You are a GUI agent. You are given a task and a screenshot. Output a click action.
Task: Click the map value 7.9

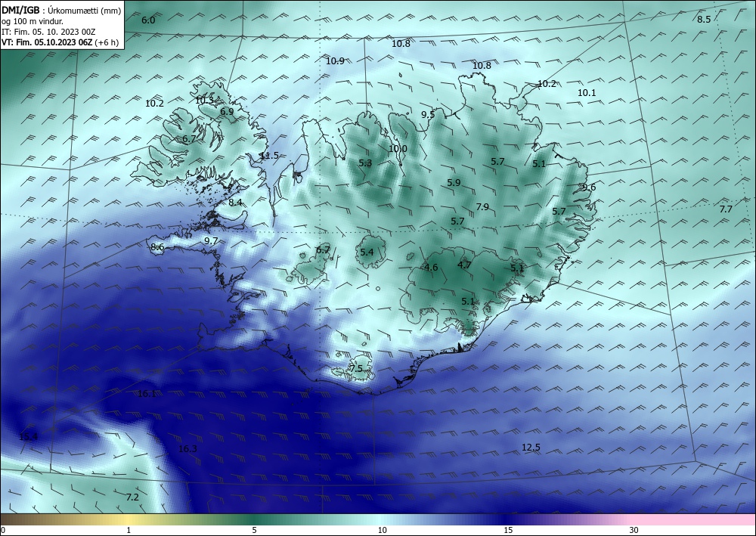coord(482,207)
